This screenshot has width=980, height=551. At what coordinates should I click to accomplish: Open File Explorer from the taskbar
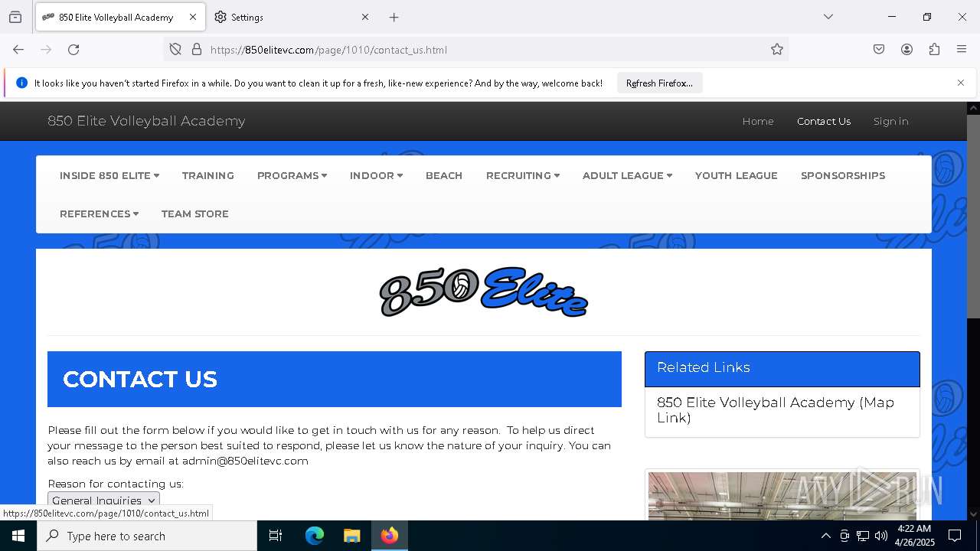[351, 536]
